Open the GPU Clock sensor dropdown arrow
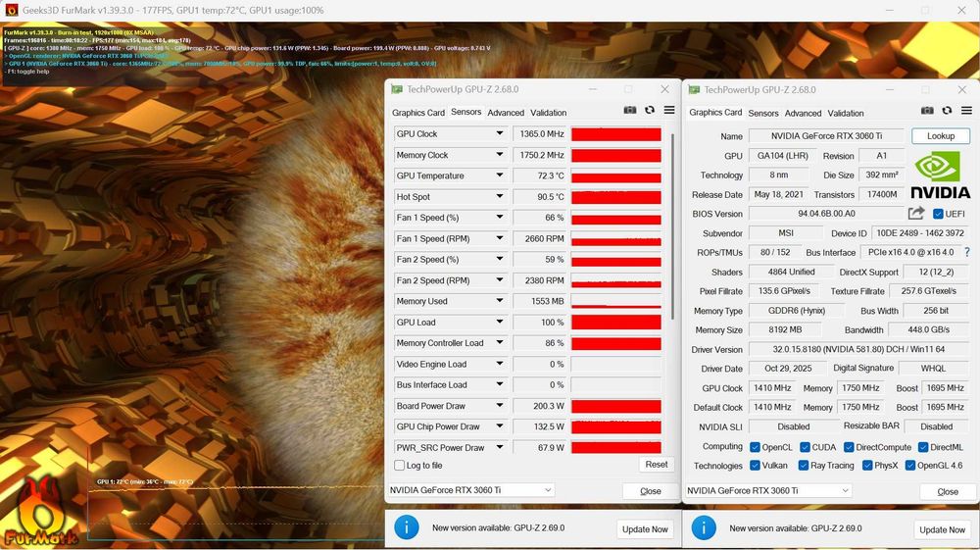The image size is (980, 550). (500, 133)
